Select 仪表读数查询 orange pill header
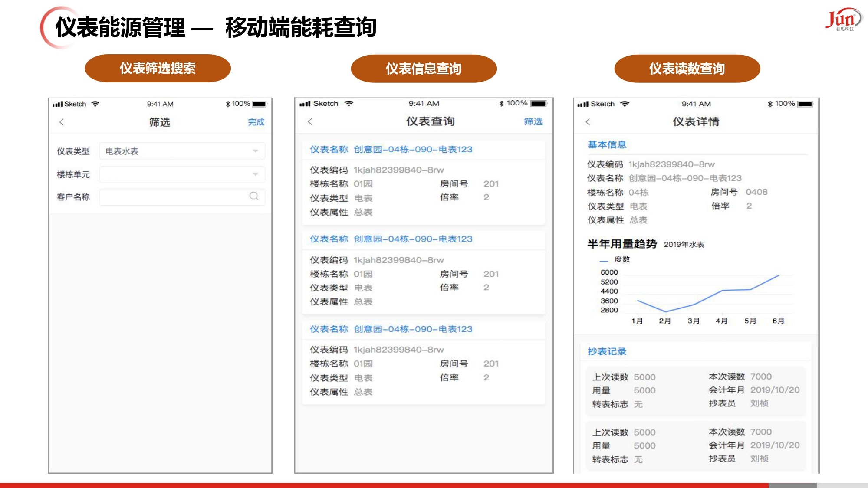868x488 pixels. click(687, 69)
